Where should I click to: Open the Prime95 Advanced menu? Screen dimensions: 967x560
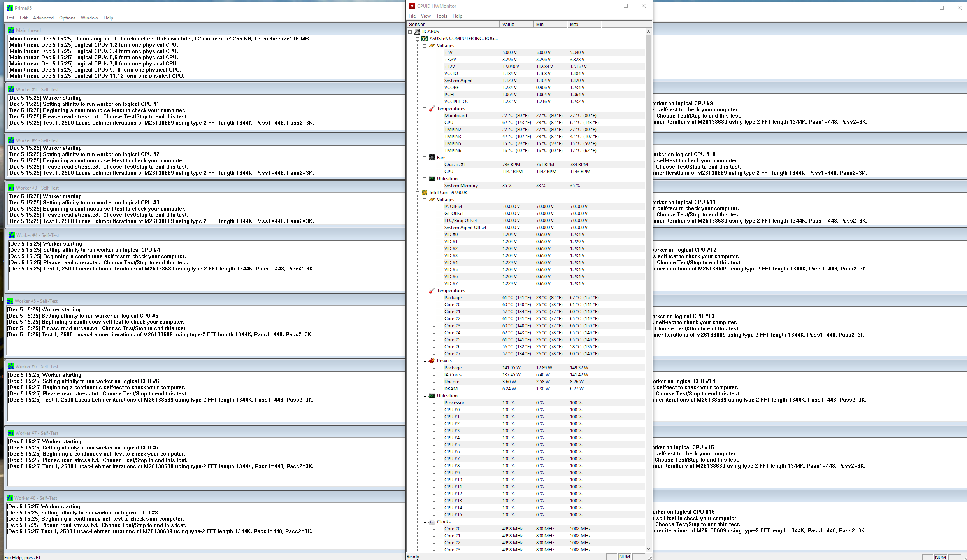tap(43, 18)
